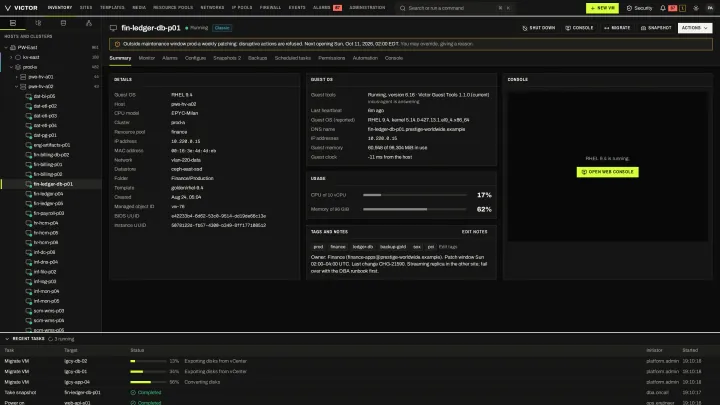
Task: Click the yellow warning count badge near bell
Action: [x=682, y=8]
